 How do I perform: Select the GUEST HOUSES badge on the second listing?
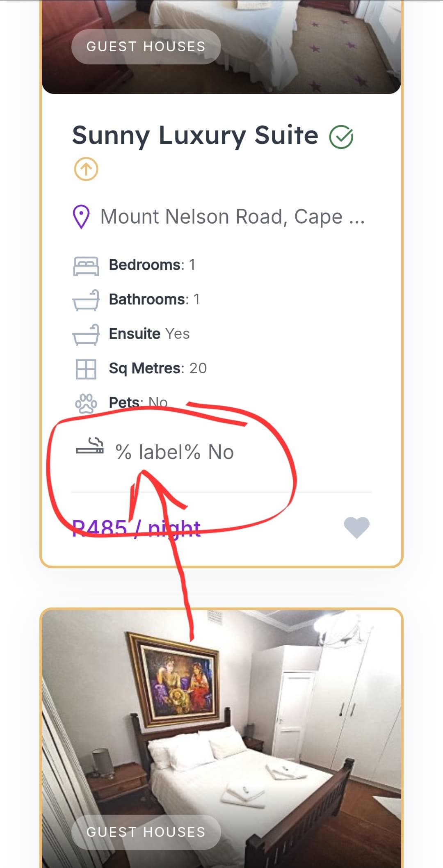[146, 832]
